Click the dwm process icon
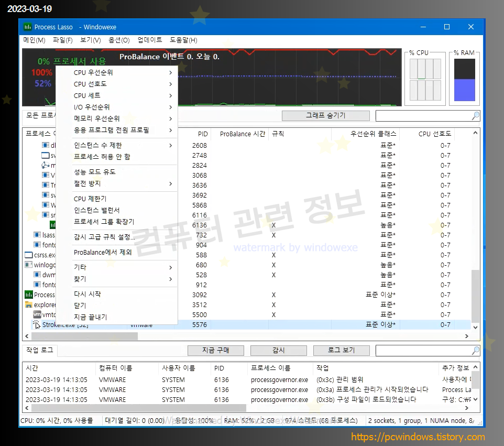Image resolution: width=504 pixels, height=446 pixels. tap(37, 275)
